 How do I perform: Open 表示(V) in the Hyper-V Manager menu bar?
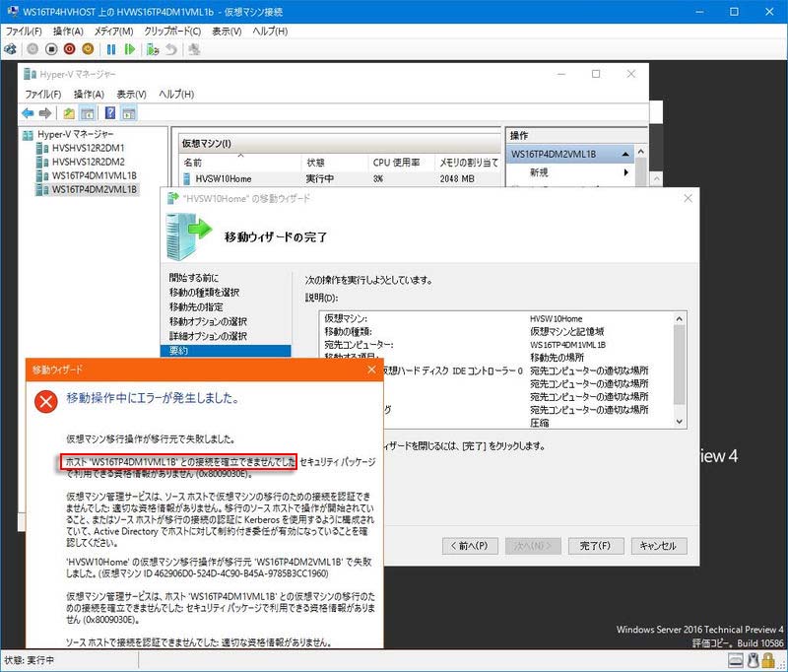132,94
